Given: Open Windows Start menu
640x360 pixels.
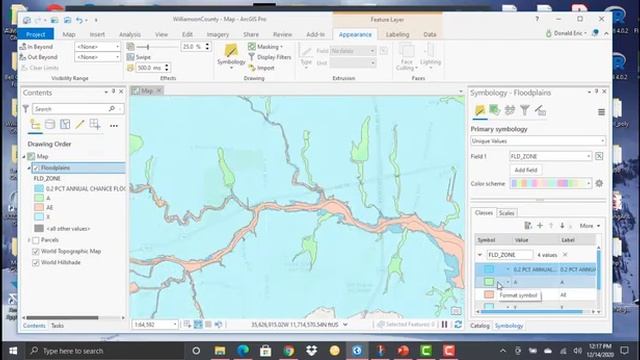Looking at the screenshot, I should 13,351.
